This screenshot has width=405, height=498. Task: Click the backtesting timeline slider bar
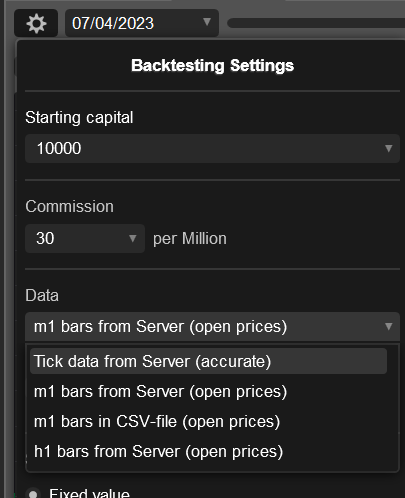(316, 23)
